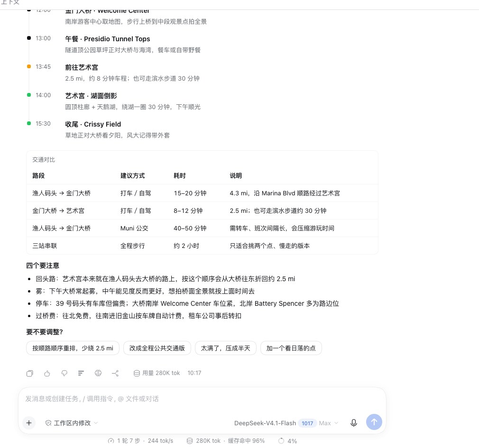Click the 建议方式 column header
The width and height of the screenshot is (479, 448).
click(133, 175)
